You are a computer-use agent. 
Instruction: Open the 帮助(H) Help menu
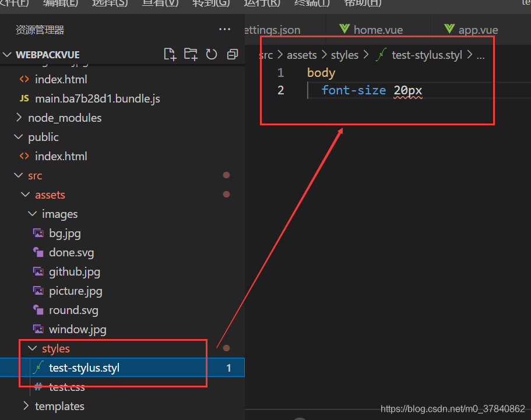pyautogui.click(x=363, y=3)
